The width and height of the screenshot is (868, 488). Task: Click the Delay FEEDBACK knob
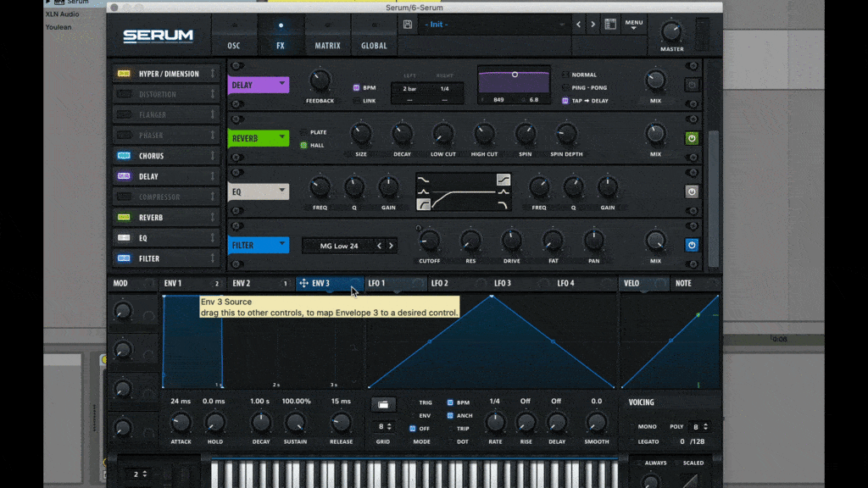320,80
